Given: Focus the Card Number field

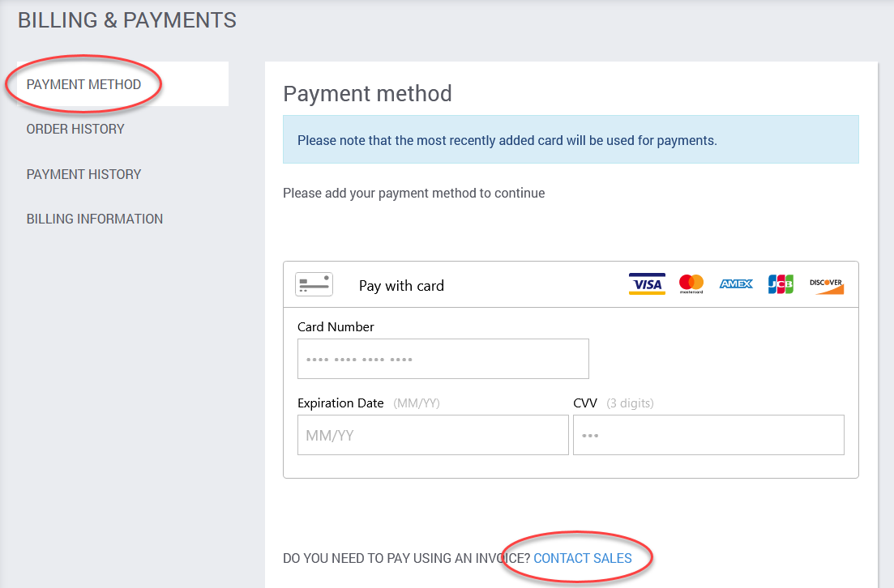Looking at the screenshot, I should click(443, 359).
